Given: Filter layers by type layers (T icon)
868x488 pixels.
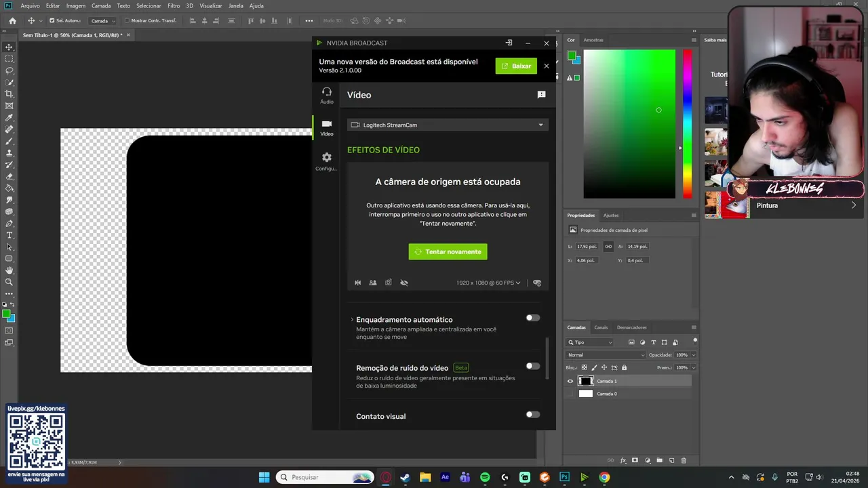Looking at the screenshot, I should 653,342.
